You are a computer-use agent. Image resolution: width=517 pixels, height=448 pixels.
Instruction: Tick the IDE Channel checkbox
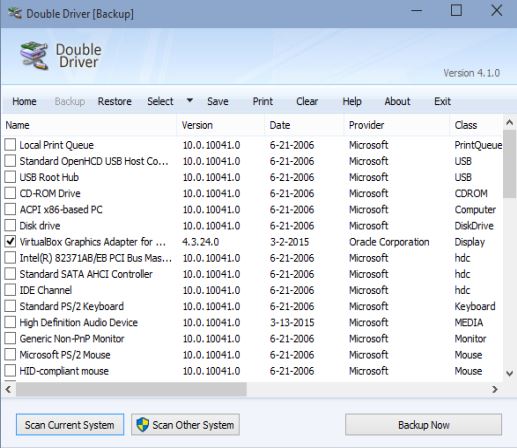point(10,290)
